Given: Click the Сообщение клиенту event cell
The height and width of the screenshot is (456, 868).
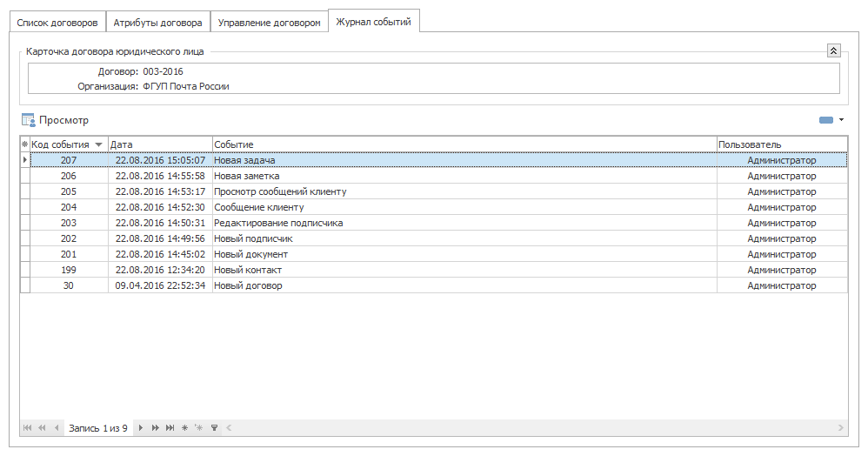Looking at the screenshot, I should 464,207.
